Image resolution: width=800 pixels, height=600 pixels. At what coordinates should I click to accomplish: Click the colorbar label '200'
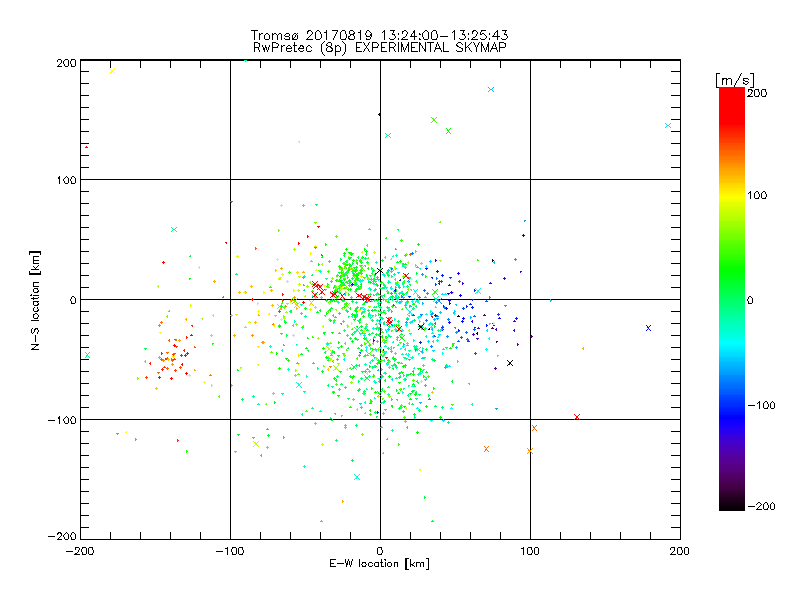(757, 93)
